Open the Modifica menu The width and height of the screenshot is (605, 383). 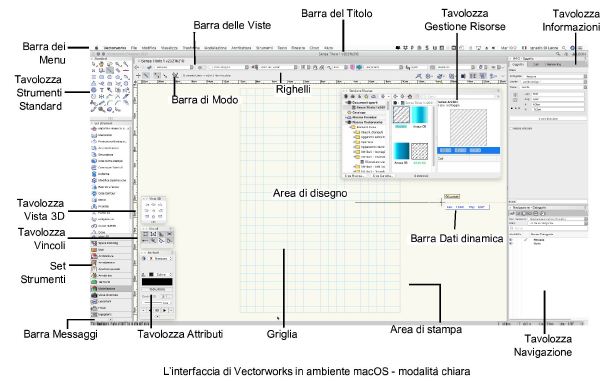pyautogui.click(x=149, y=48)
